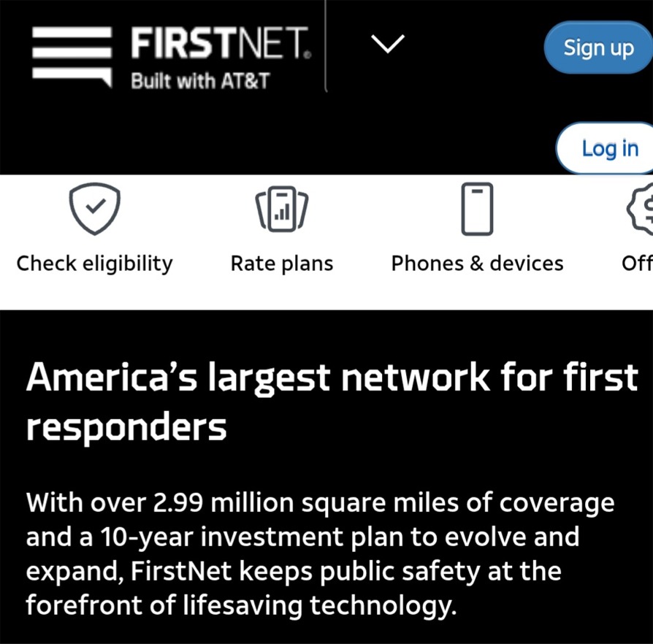Click the white Log in button
Viewport: 653px width, 644px height.
point(605,148)
